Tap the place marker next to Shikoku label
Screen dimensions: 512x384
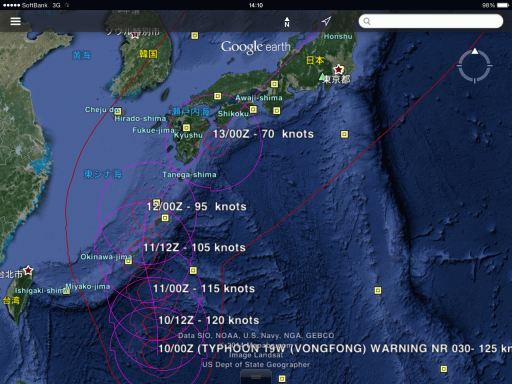[253, 109]
